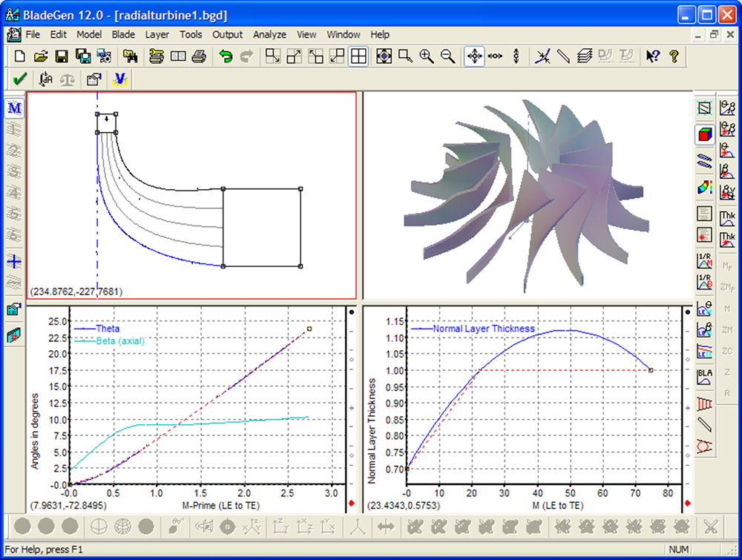Screen dimensions: 742x560
Task: Click the BLA curve view icon
Action: pyautogui.click(x=704, y=376)
